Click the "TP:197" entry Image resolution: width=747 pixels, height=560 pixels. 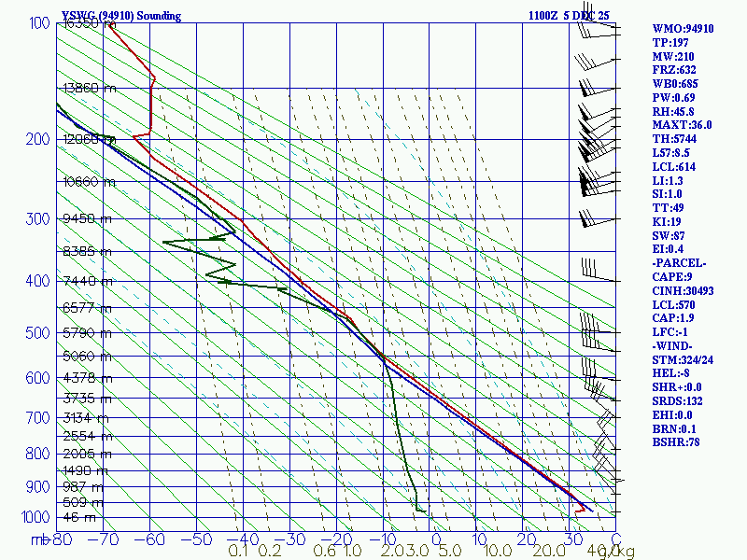tap(670, 42)
